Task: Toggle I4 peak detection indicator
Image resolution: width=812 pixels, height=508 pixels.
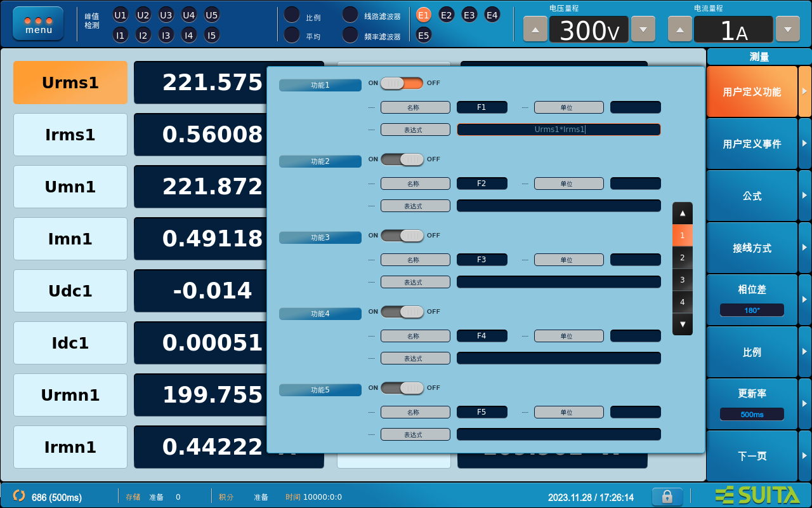Action: pos(189,35)
